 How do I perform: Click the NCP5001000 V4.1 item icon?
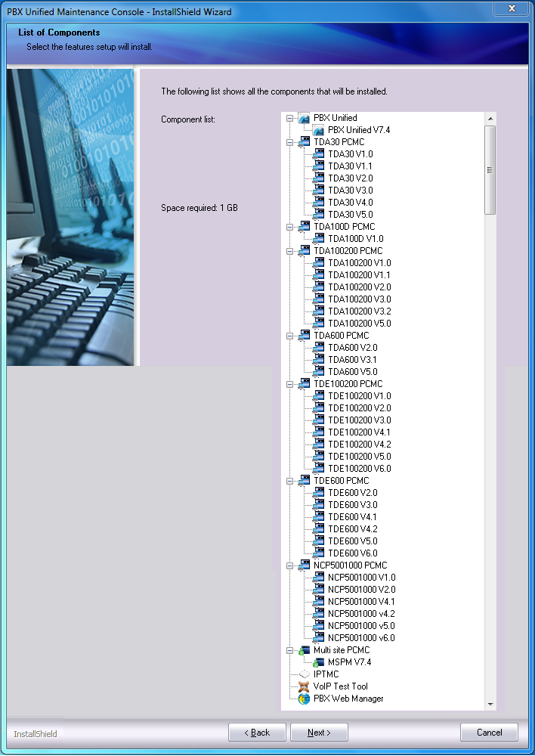[x=318, y=601]
